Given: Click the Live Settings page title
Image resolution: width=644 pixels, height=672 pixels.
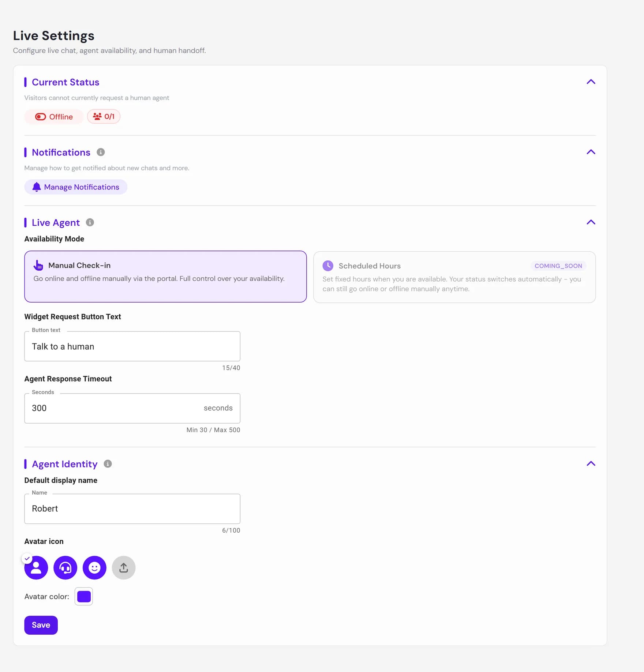Looking at the screenshot, I should point(54,36).
